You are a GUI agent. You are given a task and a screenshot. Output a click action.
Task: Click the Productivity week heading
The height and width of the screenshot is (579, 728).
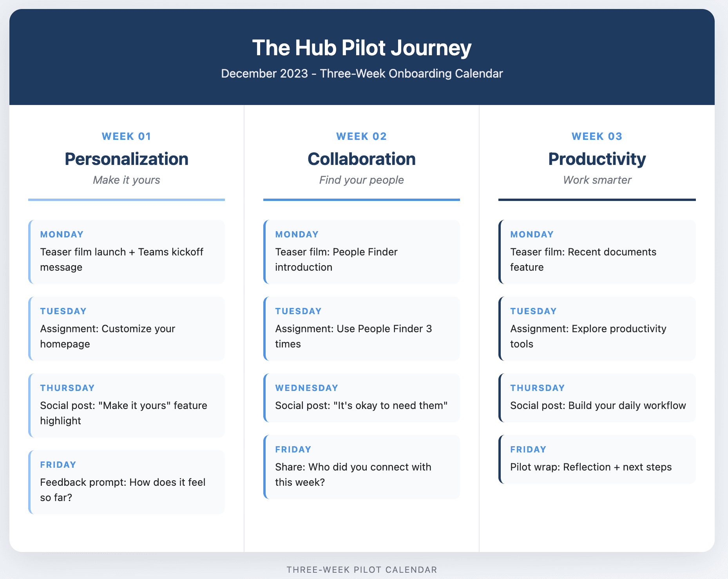click(597, 159)
